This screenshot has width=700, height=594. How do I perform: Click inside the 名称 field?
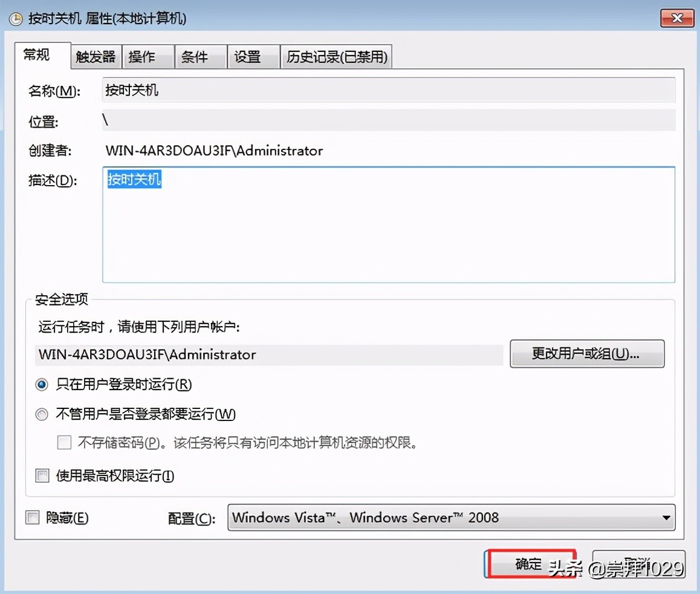[387, 90]
